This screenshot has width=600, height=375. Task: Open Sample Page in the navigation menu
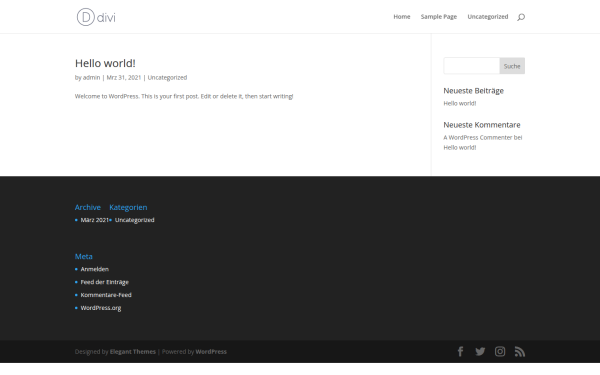(x=439, y=17)
